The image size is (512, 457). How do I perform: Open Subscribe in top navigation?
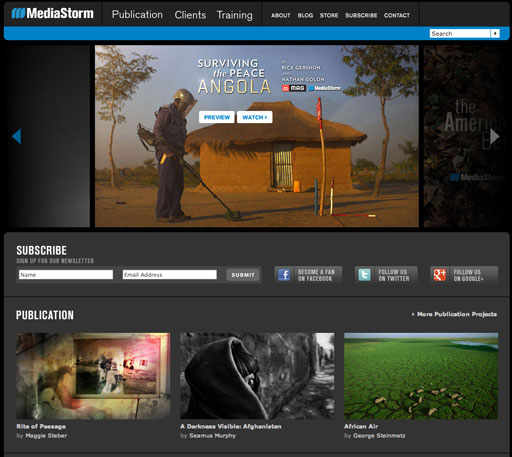pyautogui.click(x=361, y=15)
